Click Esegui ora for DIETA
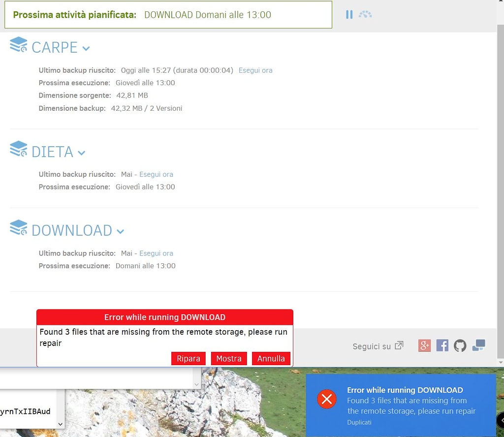The height and width of the screenshot is (437, 504). [x=156, y=174]
